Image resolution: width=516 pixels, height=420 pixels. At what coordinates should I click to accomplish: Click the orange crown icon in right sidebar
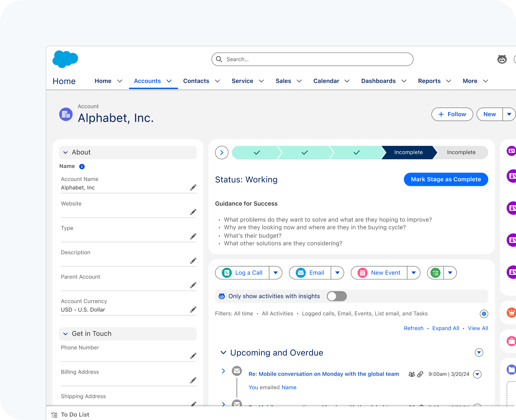[511, 312]
